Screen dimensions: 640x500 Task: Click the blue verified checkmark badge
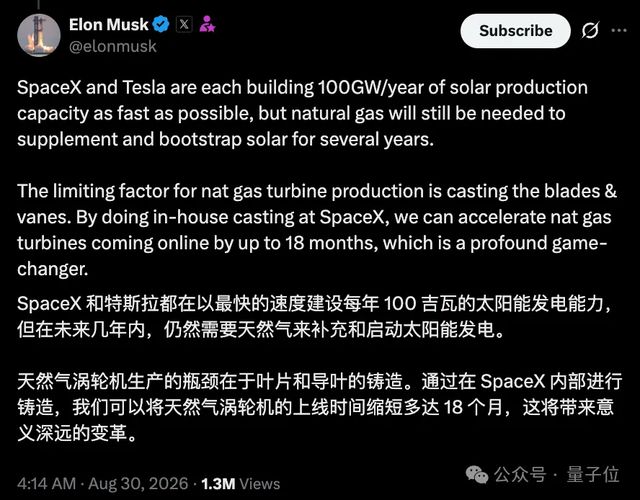point(161,24)
